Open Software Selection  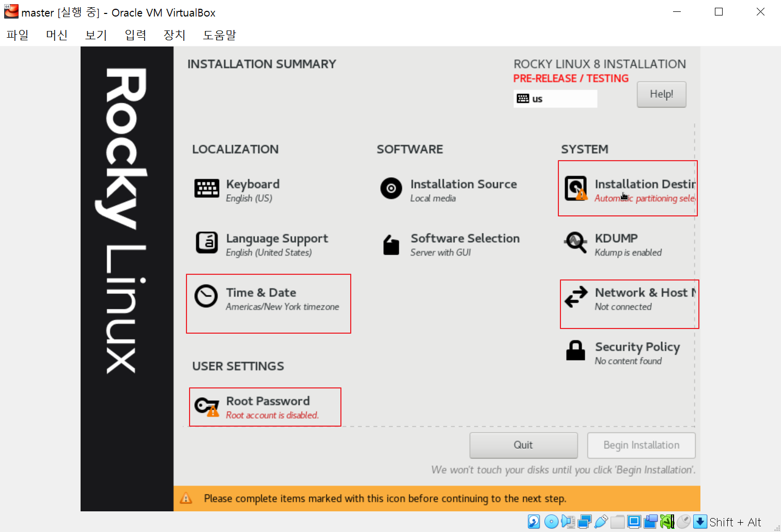tap(450, 244)
